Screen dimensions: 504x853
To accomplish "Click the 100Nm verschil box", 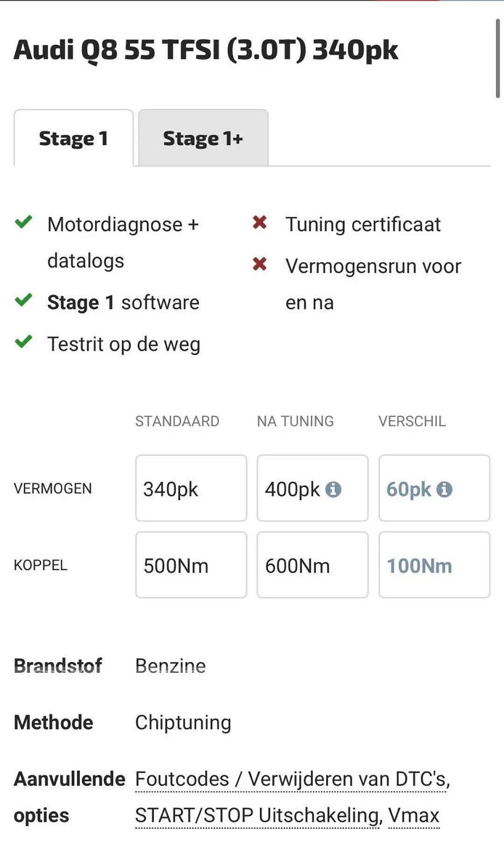I will point(434,565).
